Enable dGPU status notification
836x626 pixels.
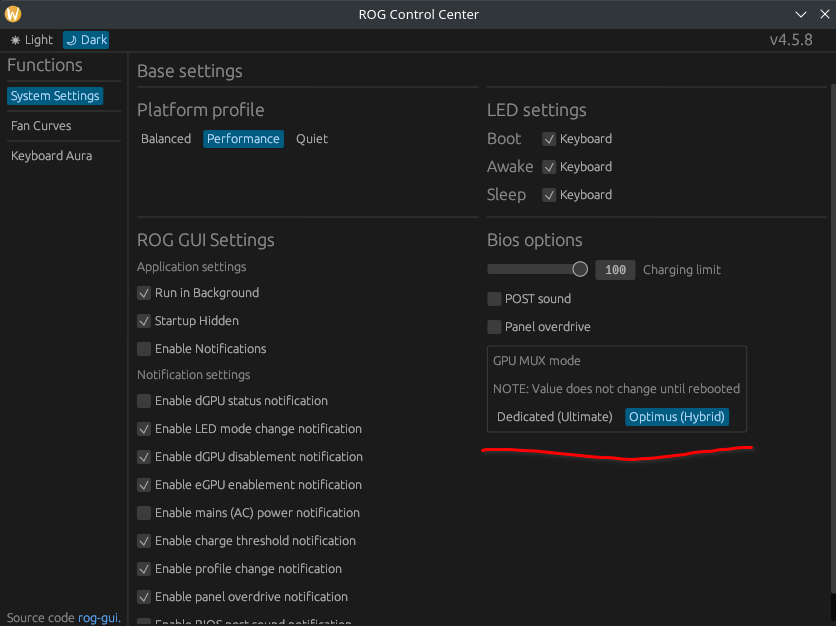pyautogui.click(x=144, y=401)
